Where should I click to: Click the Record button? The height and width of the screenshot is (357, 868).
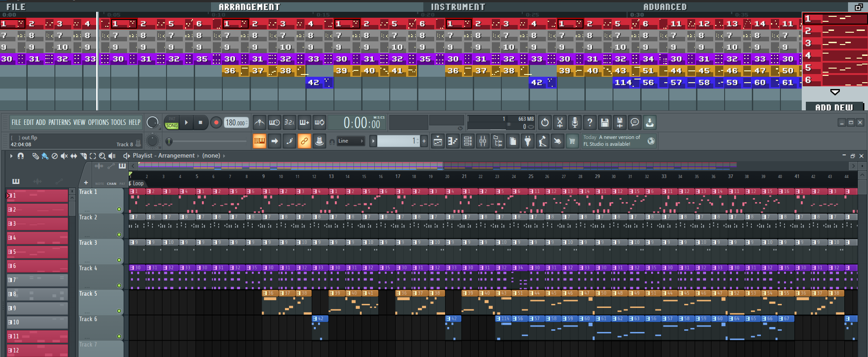[x=216, y=123]
